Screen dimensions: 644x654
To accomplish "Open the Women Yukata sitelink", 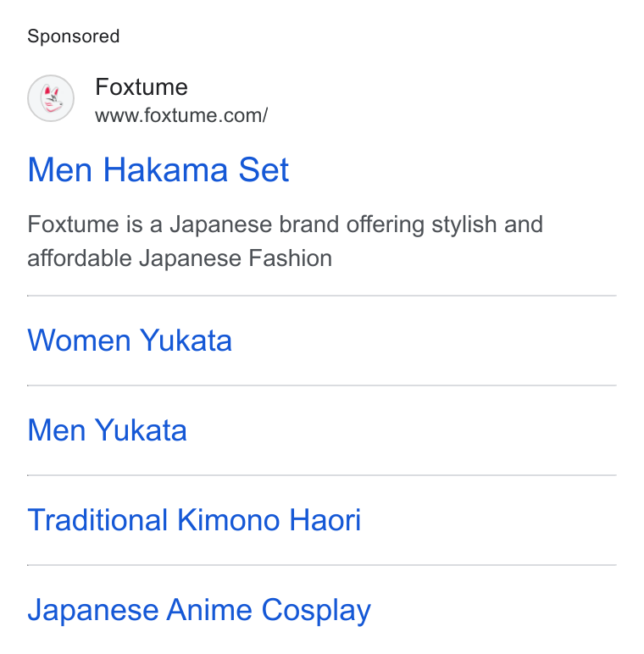I will [130, 341].
